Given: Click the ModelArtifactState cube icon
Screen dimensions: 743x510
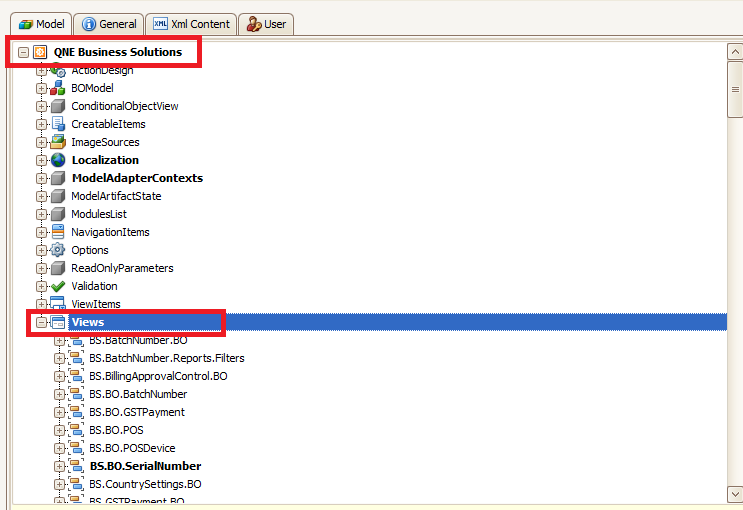Looking at the screenshot, I should [58, 196].
